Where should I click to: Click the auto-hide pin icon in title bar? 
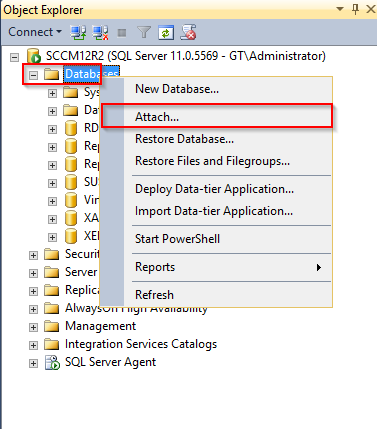point(356,9)
